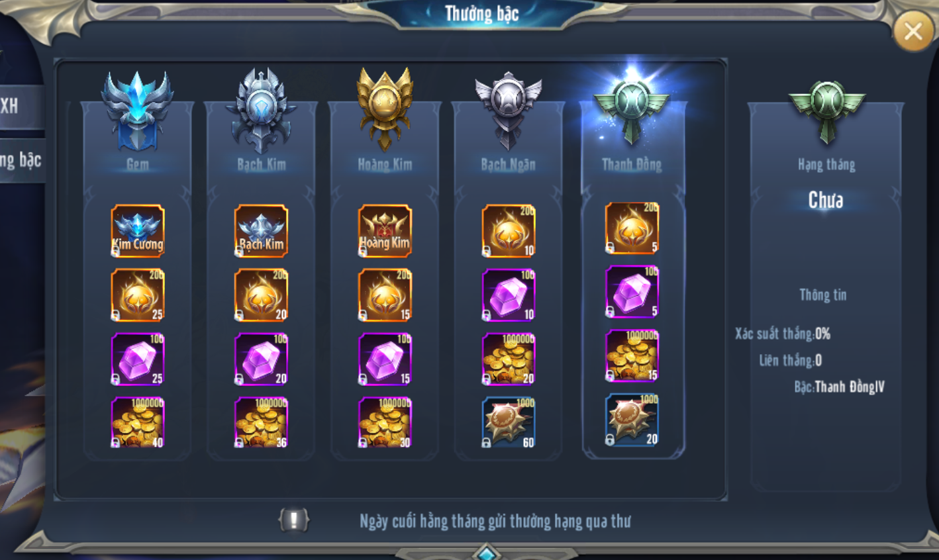Select the Bạch Kim badge reward icon
Screen dimensions: 939x560
(x=261, y=230)
